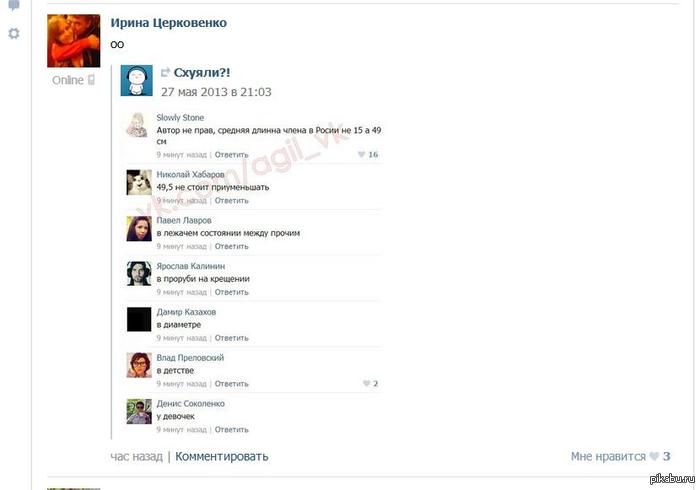Screen dimensions: 700x490
Task: Open Ярослав Калинин's profile name link
Action: [191, 266]
